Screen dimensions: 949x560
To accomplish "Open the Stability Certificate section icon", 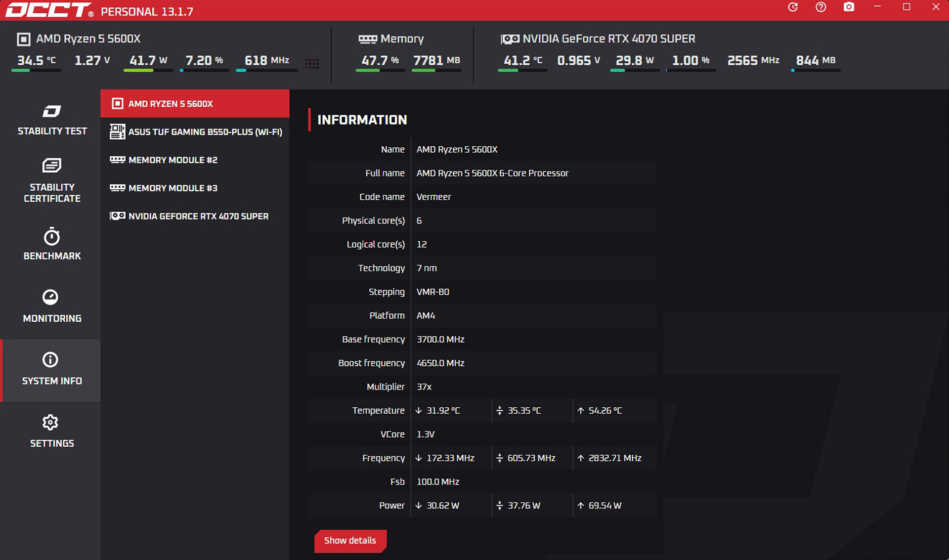I will tap(51, 166).
